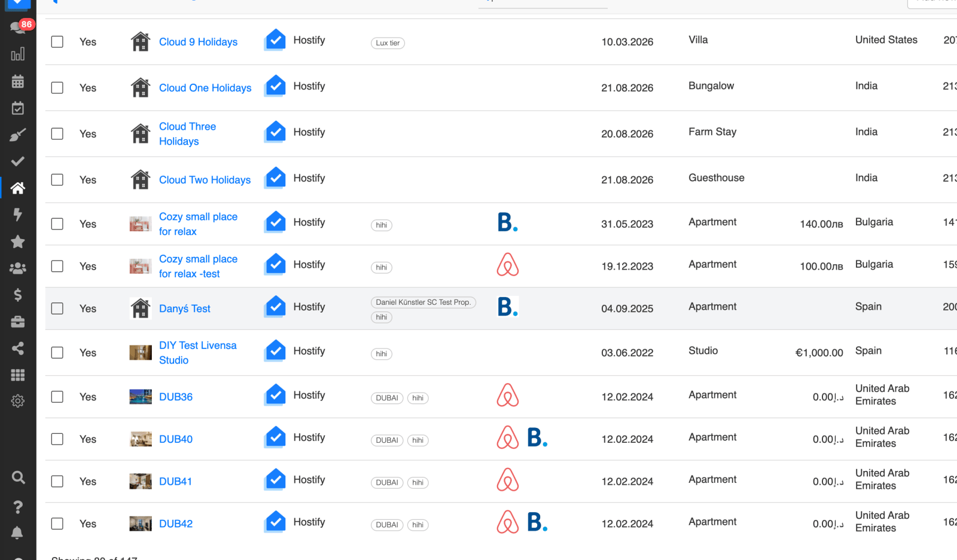Open the calendar icon in sidebar

pos(18,81)
